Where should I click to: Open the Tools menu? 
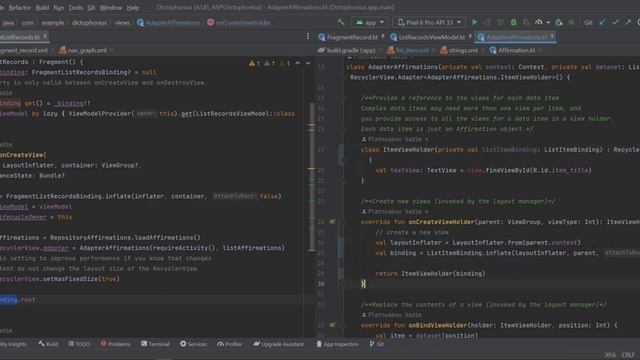[76, 8]
